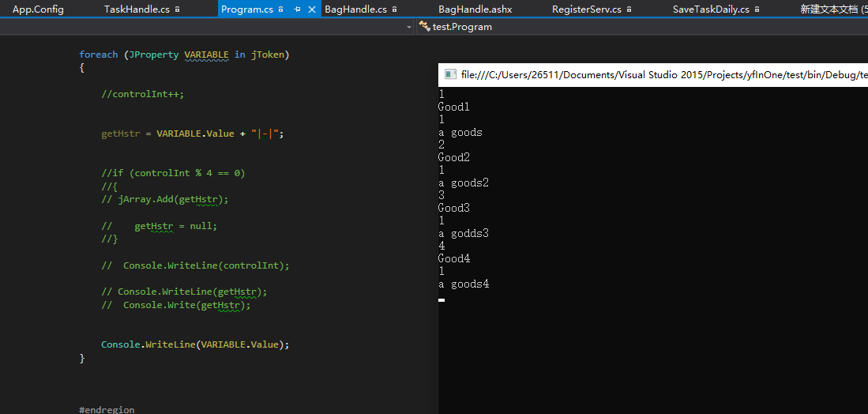Click the console window title icon

click(x=451, y=75)
